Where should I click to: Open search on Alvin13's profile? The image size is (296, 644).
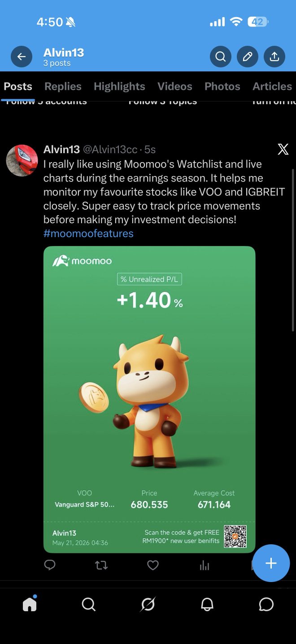(221, 57)
